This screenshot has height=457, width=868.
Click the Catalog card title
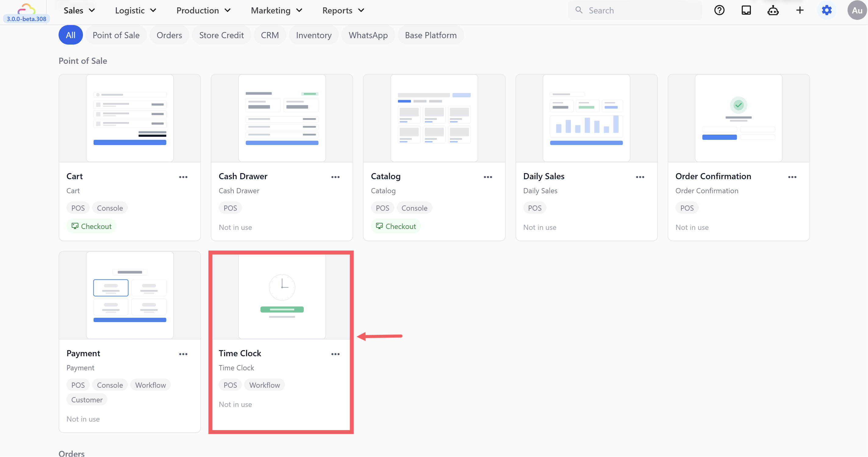(386, 176)
